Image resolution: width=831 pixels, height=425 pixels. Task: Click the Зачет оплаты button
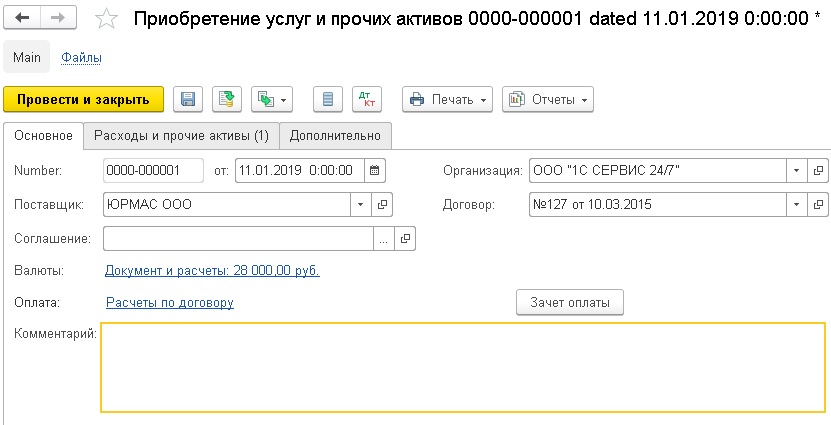[x=570, y=303]
